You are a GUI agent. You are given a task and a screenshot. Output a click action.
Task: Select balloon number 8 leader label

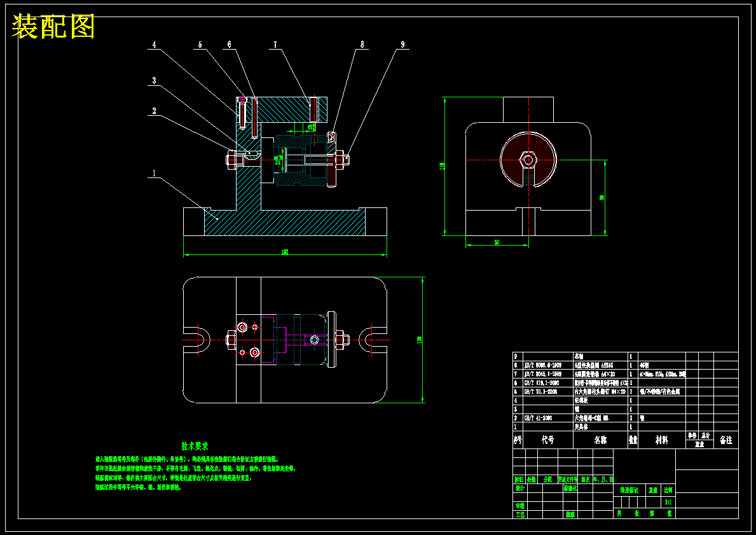pos(362,45)
